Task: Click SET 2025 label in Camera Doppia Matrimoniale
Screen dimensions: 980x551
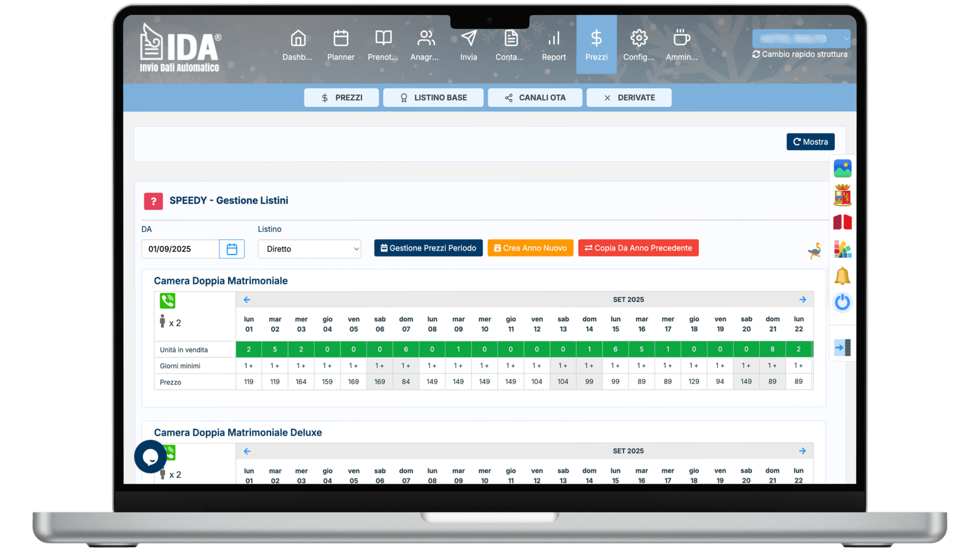Action: pyautogui.click(x=629, y=300)
